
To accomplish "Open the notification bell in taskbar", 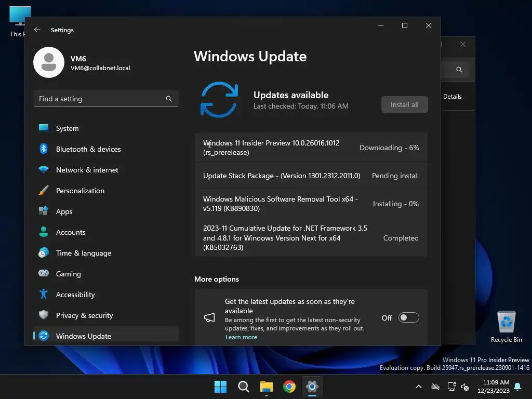I will 518,387.
